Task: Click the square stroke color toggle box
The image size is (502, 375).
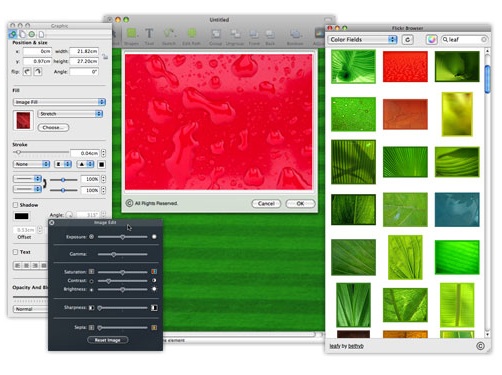Action: click(x=101, y=164)
